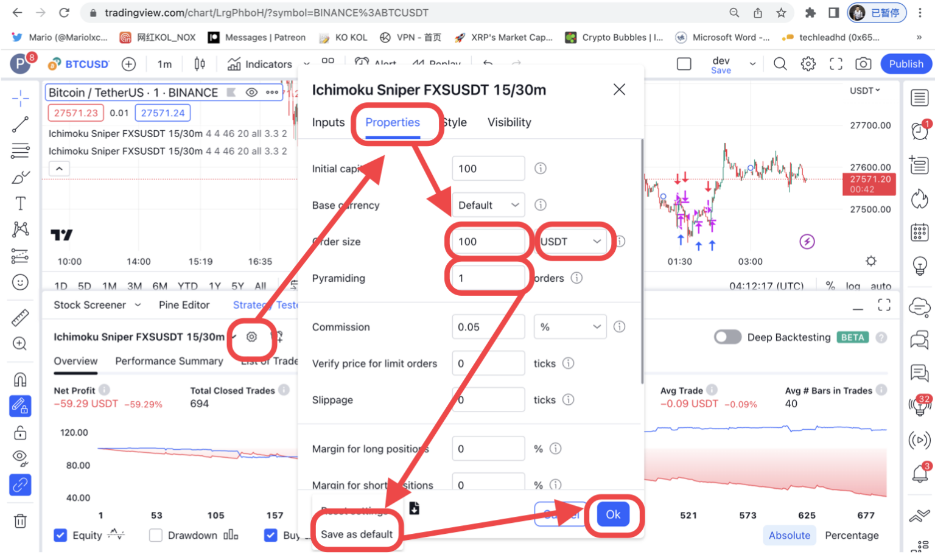This screenshot has height=560, width=935.
Task: Open the Hotlists flame icon
Action: pyautogui.click(x=919, y=199)
